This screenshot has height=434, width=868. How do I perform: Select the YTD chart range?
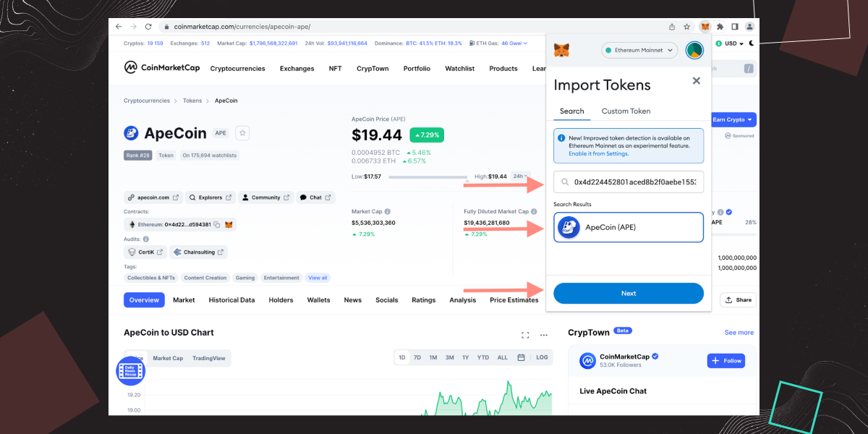point(483,357)
